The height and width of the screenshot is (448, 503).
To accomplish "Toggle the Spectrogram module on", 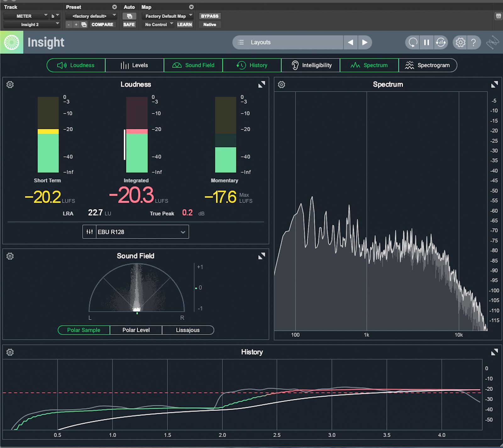I will pos(428,65).
